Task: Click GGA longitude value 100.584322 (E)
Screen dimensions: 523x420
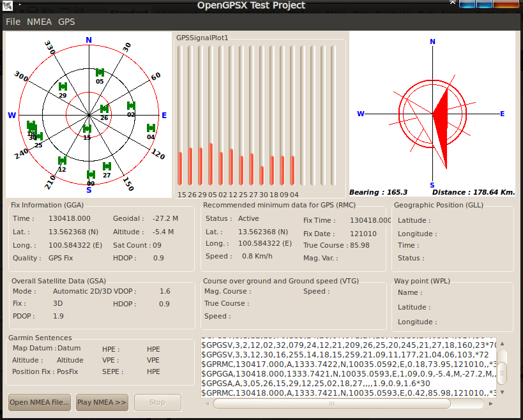Action: [75, 245]
